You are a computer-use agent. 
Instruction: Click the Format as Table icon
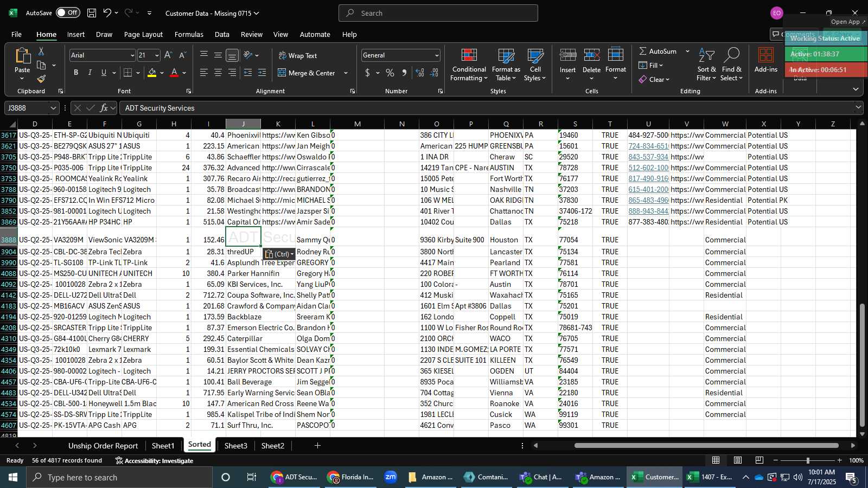click(506, 56)
